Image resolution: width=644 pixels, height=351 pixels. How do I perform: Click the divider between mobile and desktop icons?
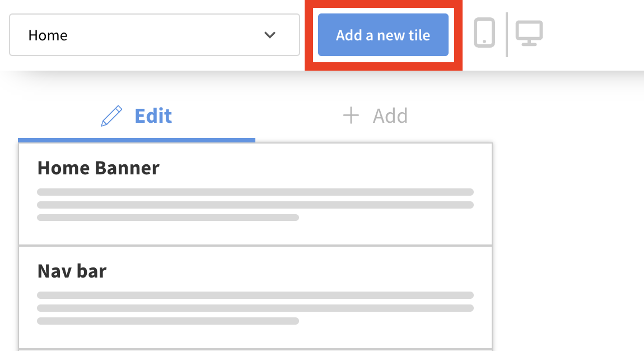point(507,34)
